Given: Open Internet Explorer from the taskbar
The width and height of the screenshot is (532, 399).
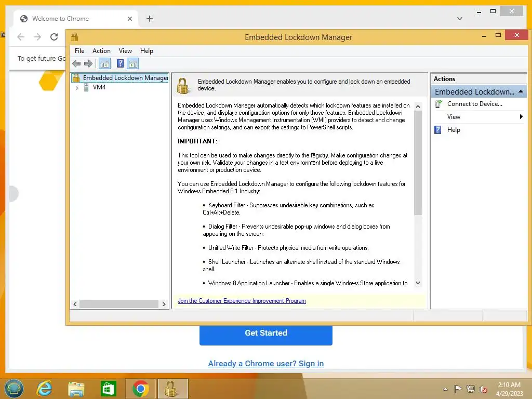Looking at the screenshot, I should tap(44, 389).
